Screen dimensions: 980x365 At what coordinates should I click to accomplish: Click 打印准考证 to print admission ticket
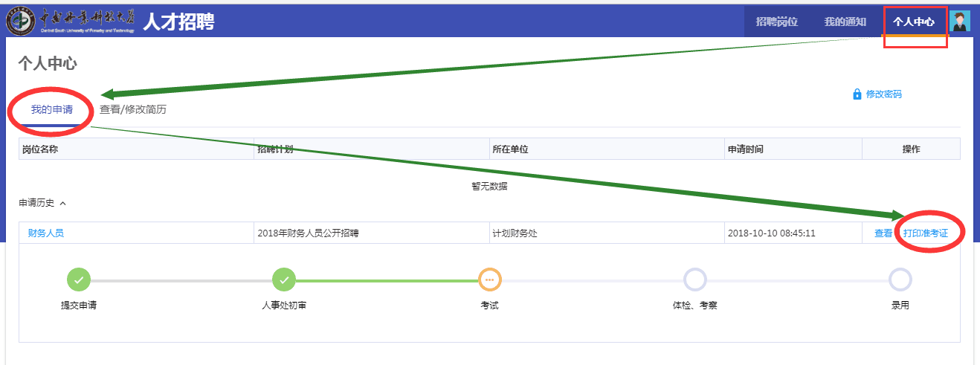point(926,233)
